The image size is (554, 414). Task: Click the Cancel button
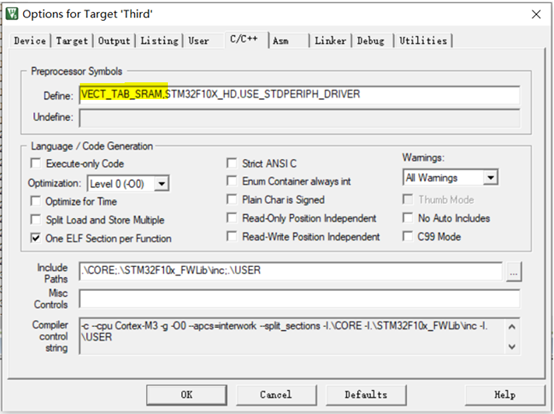[x=276, y=395]
